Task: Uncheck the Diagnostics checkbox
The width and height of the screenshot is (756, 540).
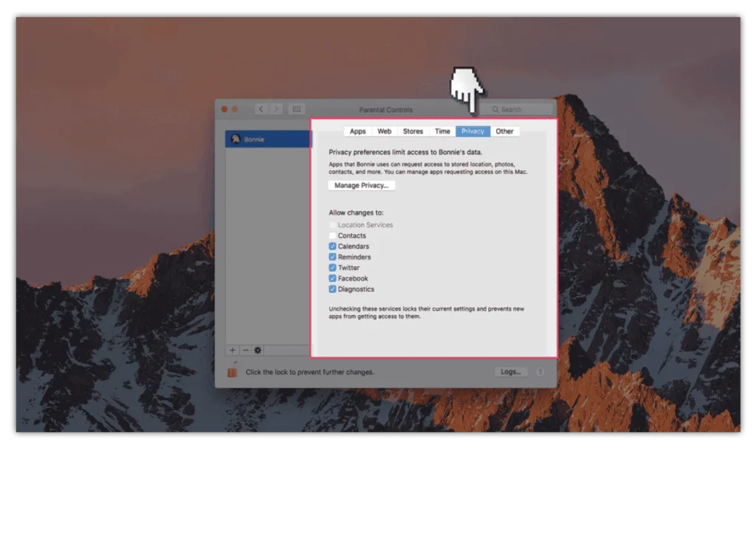Action: point(333,289)
